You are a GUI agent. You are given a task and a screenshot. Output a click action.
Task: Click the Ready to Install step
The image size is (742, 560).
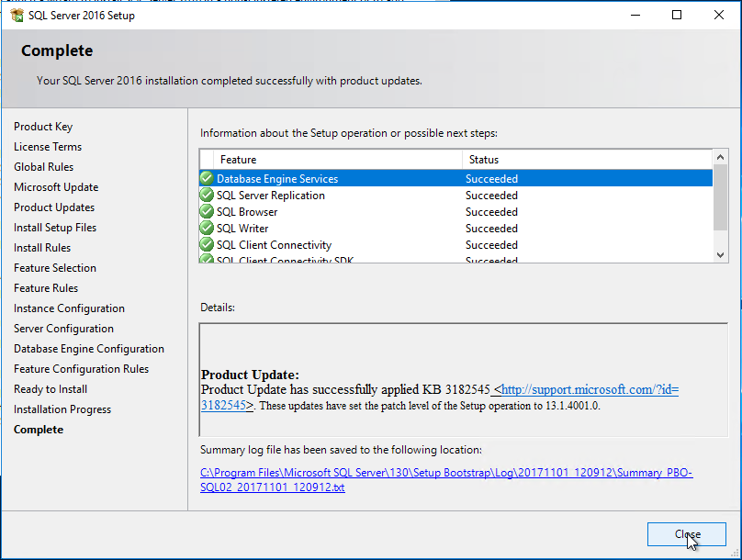pyautogui.click(x=51, y=389)
